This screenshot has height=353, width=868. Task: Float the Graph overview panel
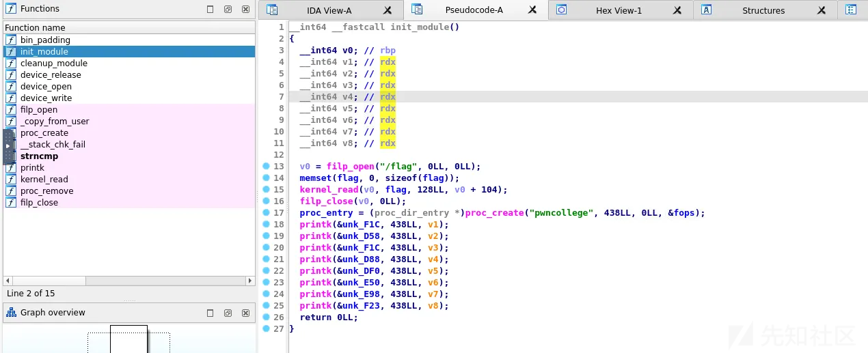tap(228, 313)
